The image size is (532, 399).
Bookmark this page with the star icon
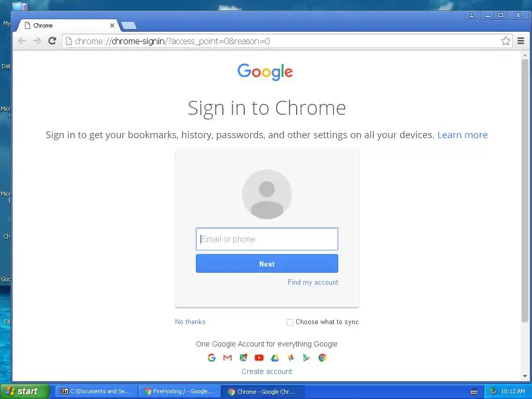tap(506, 41)
